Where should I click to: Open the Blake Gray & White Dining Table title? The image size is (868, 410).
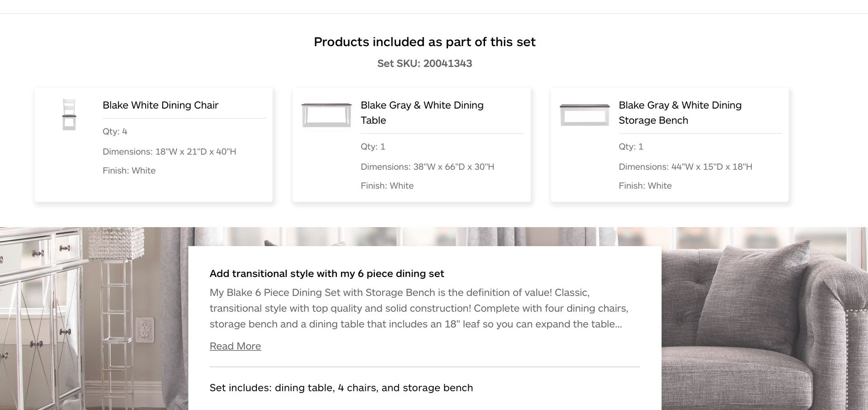pyautogui.click(x=422, y=113)
